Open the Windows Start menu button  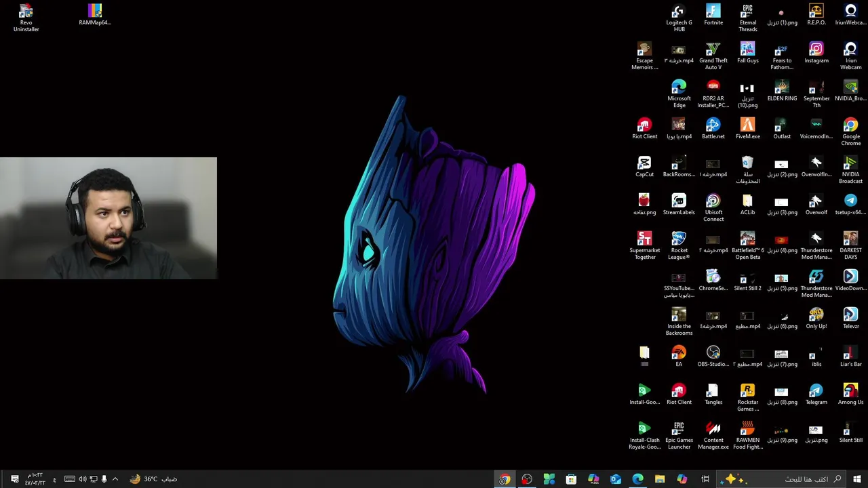857,479
